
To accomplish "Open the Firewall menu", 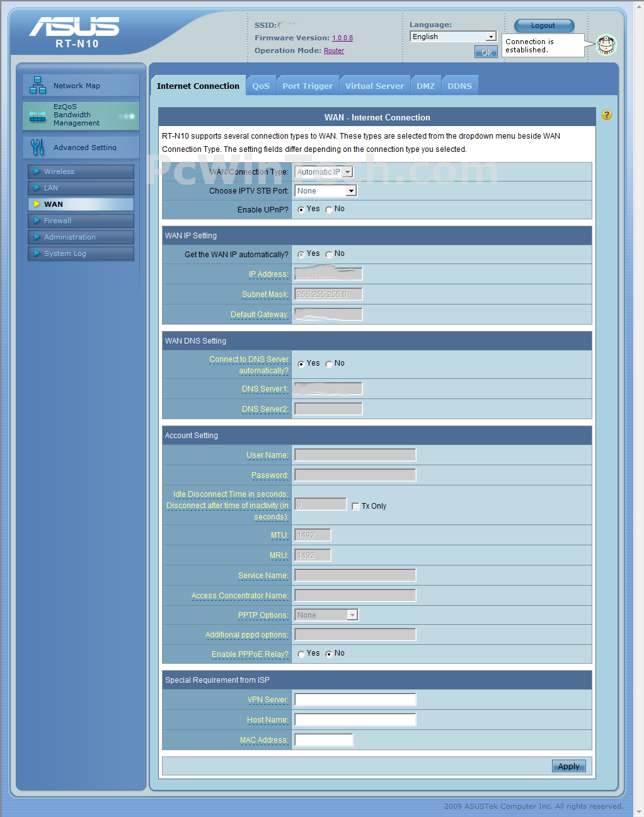I will pos(81,221).
